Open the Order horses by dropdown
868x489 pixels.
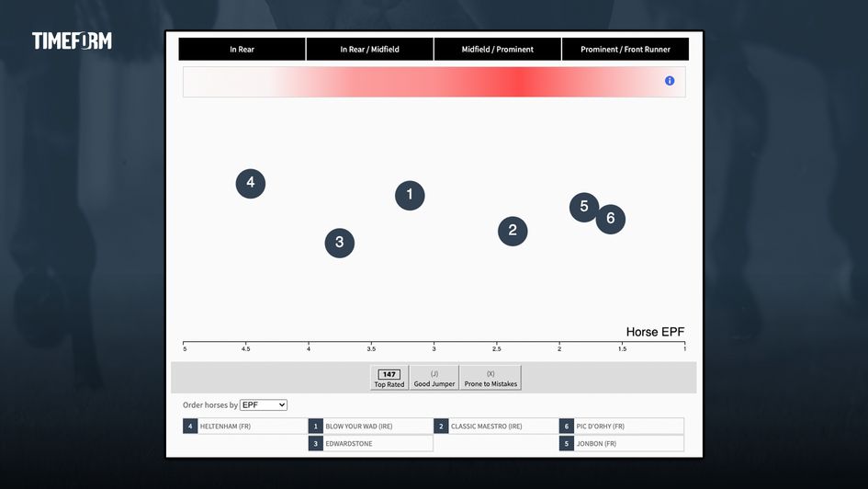(x=264, y=405)
